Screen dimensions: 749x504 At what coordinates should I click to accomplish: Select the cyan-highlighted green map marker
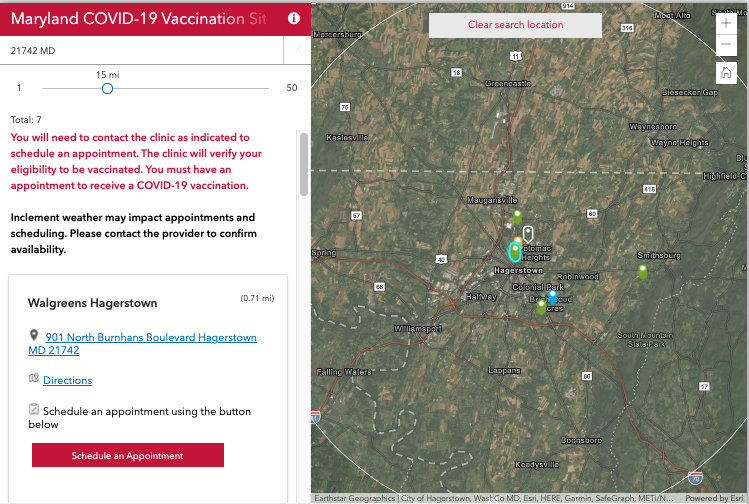(x=514, y=251)
